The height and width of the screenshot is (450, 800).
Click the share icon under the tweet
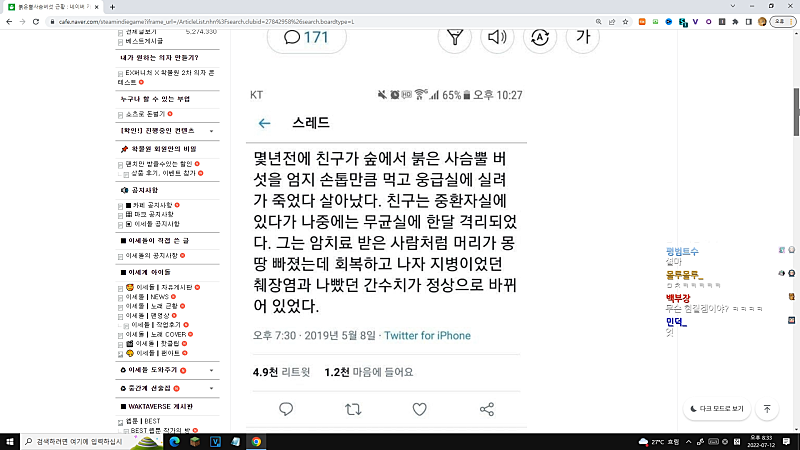pos(487,409)
